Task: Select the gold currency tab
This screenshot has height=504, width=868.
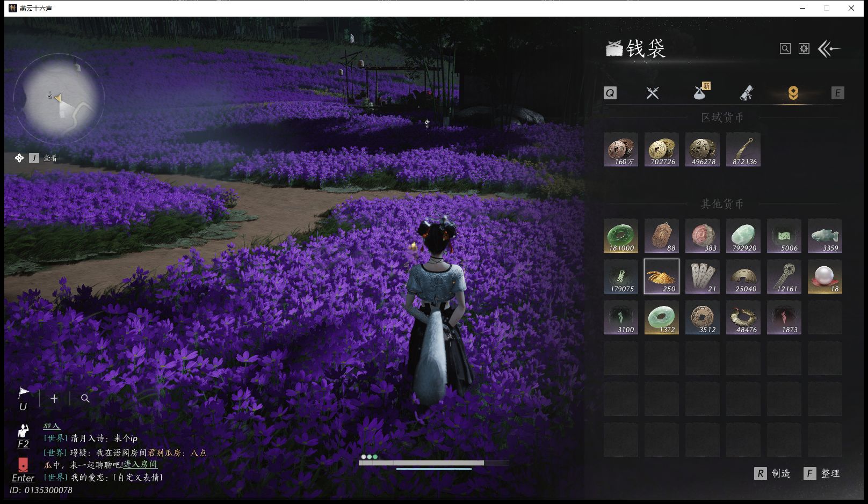Action: [793, 93]
